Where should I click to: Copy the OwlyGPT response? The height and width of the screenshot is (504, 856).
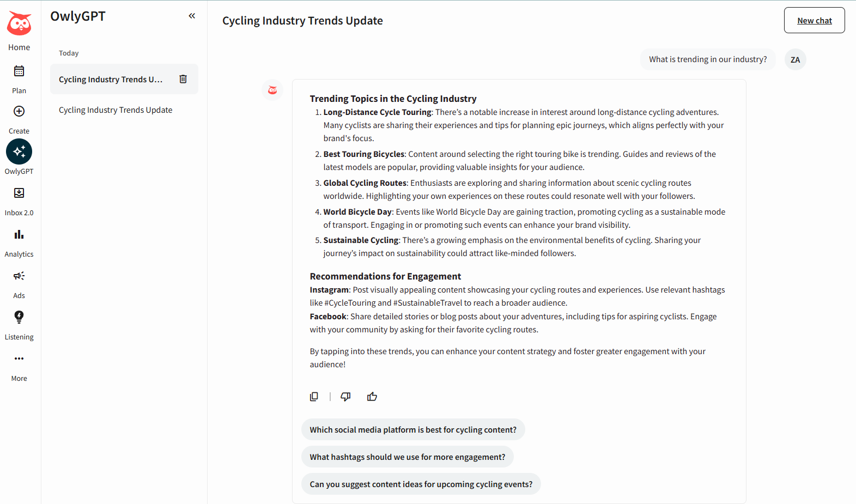[314, 397]
